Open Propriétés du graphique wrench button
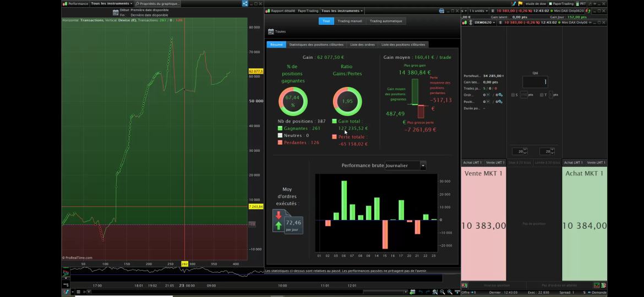 click(158, 3)
